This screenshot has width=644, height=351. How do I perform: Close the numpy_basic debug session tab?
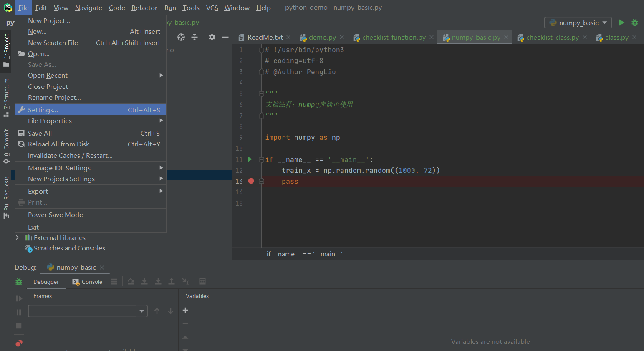102,268
